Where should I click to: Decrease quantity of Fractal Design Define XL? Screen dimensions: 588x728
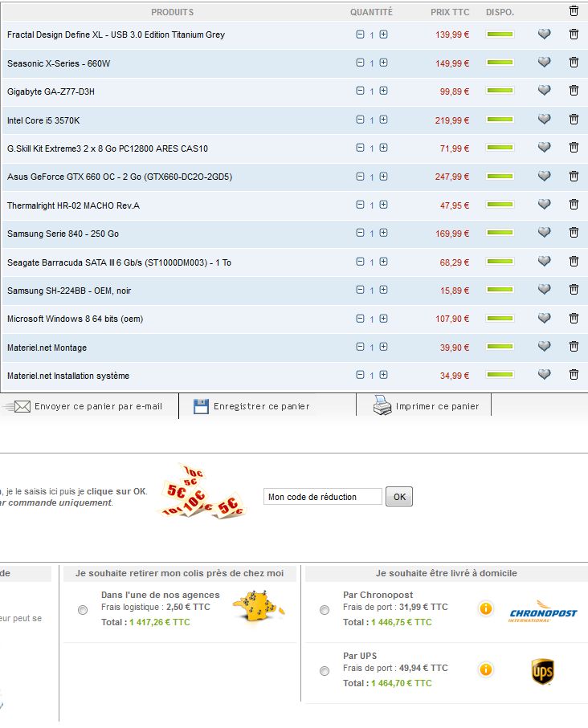pyautogui.click(x=360, y=35)
